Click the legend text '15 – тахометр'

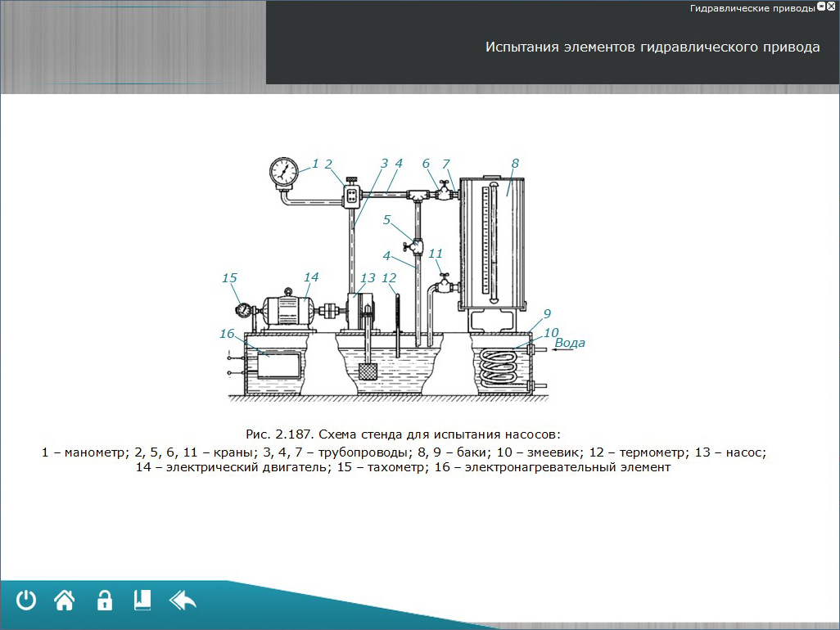pyautogui.click(x=382, y=467)
